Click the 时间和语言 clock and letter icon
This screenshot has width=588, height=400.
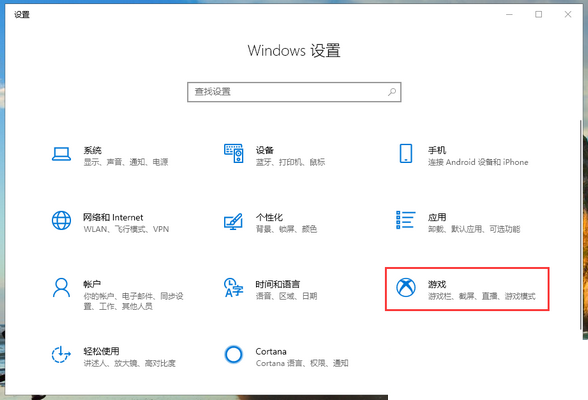coord(233,288)
